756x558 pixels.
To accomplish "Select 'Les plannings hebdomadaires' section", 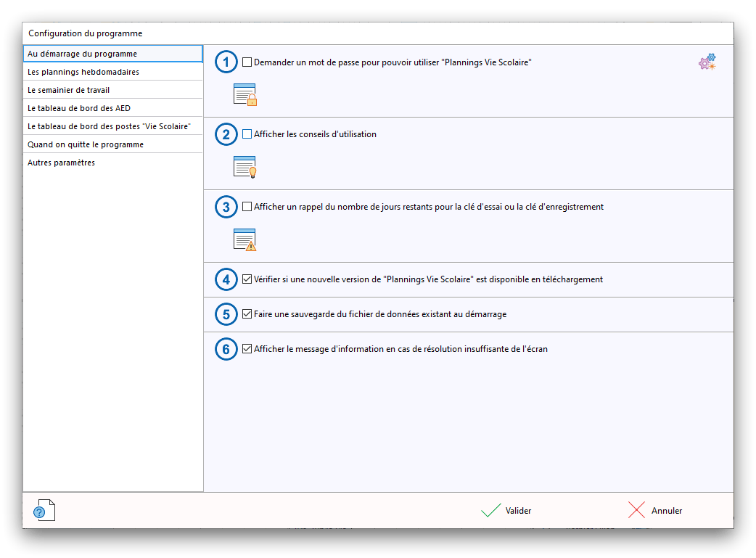I will click(83, 72).
